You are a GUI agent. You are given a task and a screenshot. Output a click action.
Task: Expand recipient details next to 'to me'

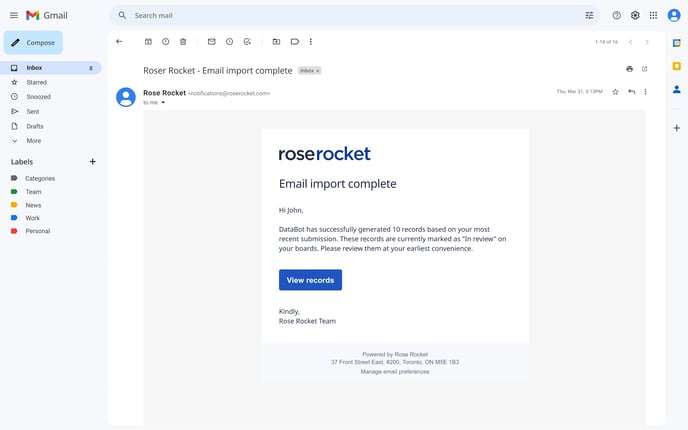[x=163, y=103]
